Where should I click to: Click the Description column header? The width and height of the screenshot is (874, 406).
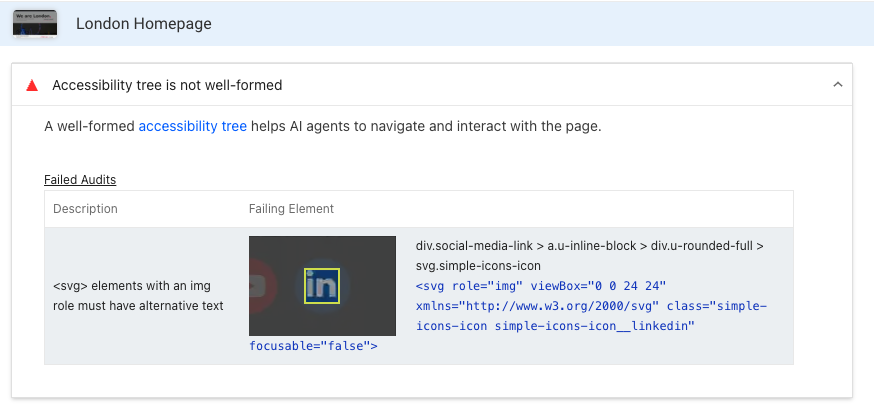[x=85, y=209]
